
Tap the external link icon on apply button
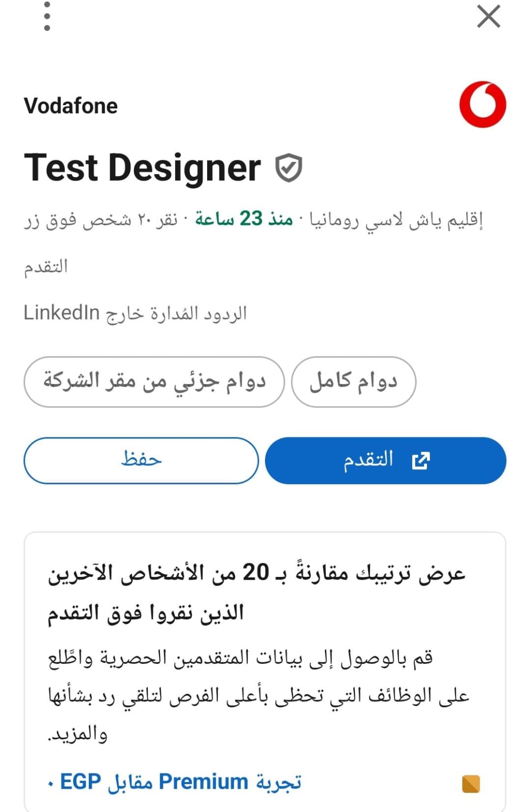(x=421, y=461)
